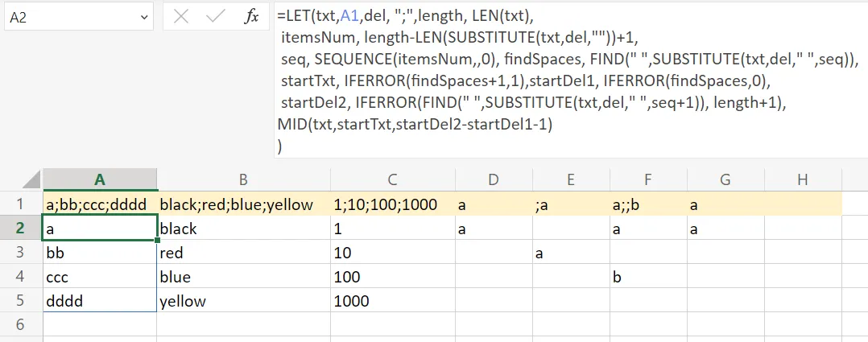The width and height of the screenshot is (868, 342).
Task: Select column H header
Action: pyautogui.click(x=802, y=180)
